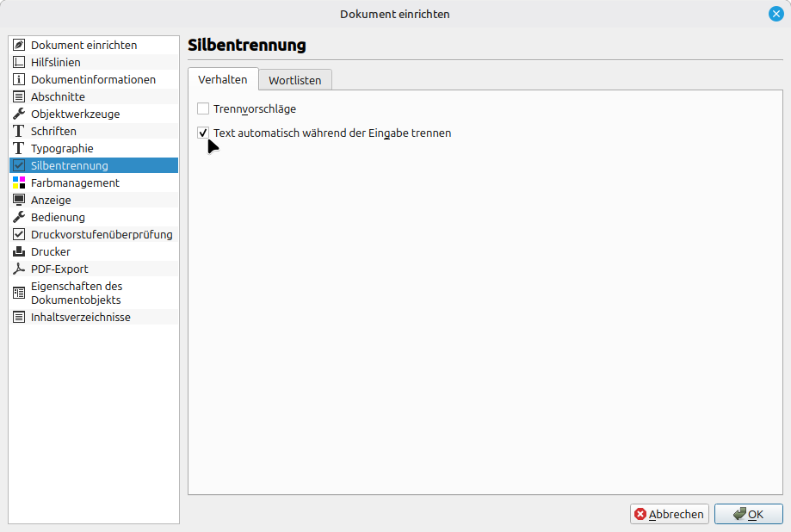The height and width of the screenshot is (532, 791).
Task: Go to Druckvorstufenüberprüfung in the sidebar
Action: click(x=102, y=234)
